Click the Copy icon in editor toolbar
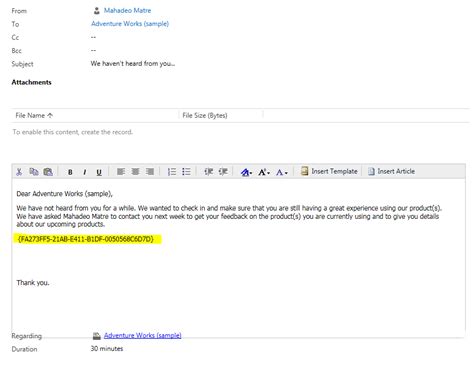The image size is (474, 373). (x=34, y=172)
